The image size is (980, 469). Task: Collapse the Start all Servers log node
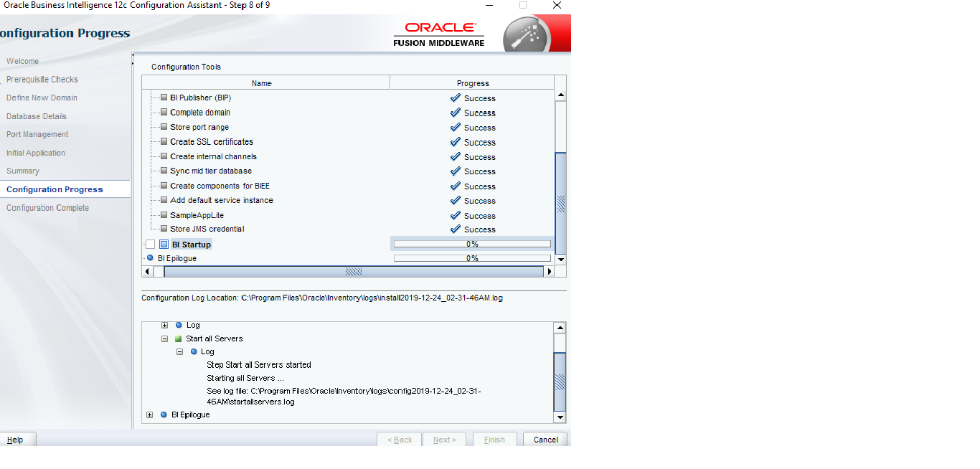pos(165,338)
